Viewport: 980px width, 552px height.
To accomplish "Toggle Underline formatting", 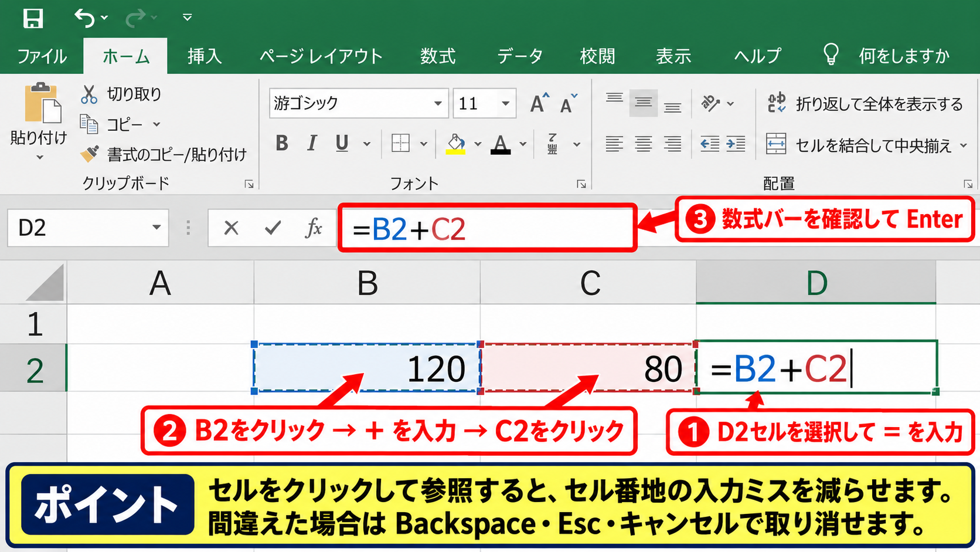I will pos(342,143).
